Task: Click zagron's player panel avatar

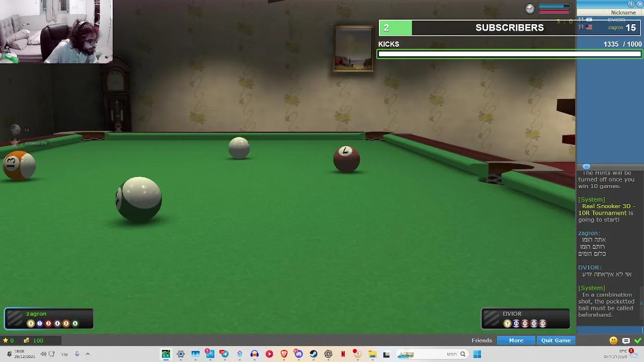Action: pos(15,318)
